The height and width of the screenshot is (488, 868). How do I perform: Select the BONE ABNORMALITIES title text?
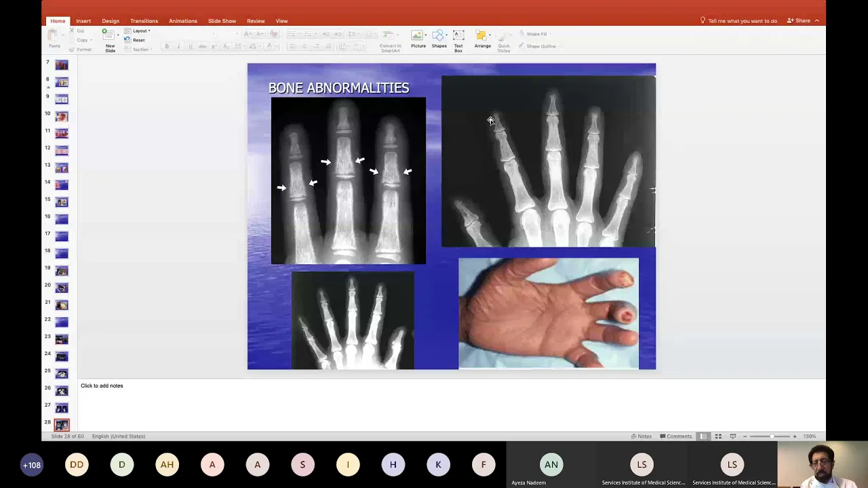point(338,88)
